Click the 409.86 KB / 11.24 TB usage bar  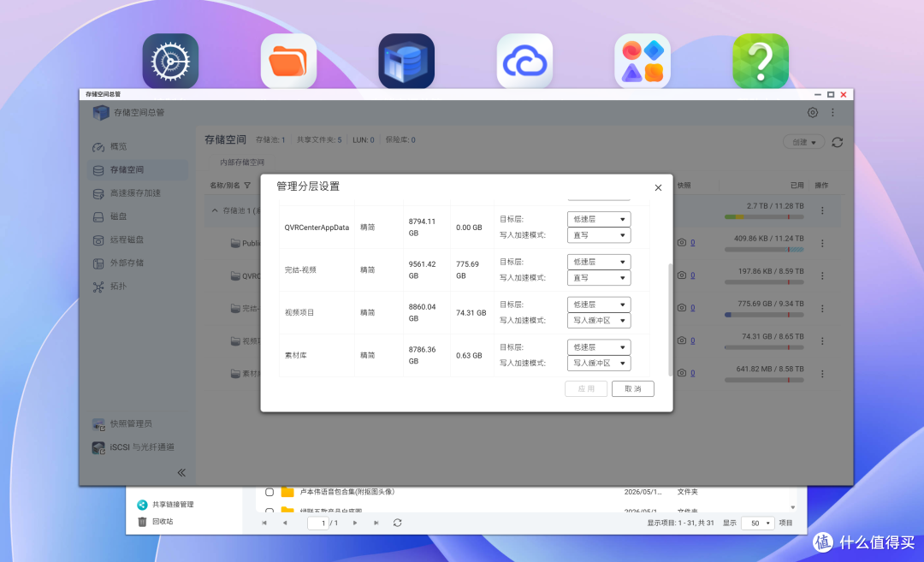[x=764, y=249]
